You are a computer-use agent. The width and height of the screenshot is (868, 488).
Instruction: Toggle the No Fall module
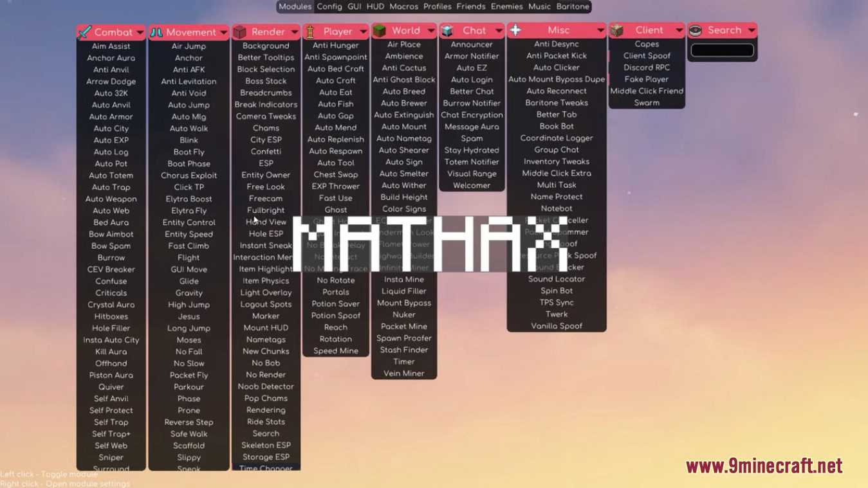(189, 352)
